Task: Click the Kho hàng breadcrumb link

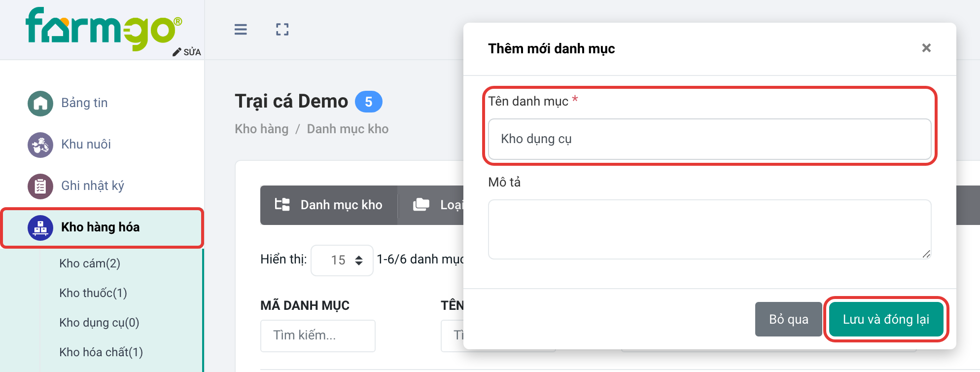Action: (262, 129)
